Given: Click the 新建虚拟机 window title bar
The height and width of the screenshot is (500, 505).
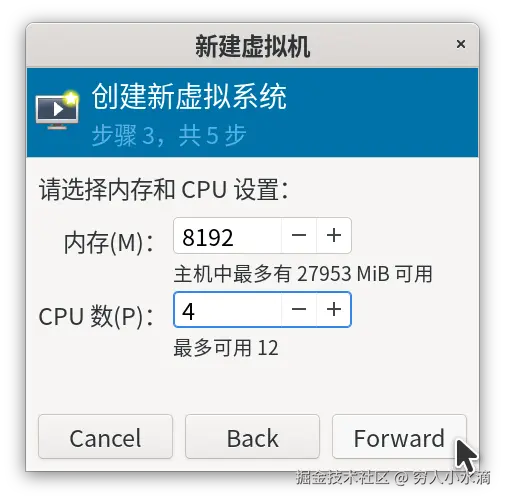Looking at the screenshot, I should tap(252, 46).
